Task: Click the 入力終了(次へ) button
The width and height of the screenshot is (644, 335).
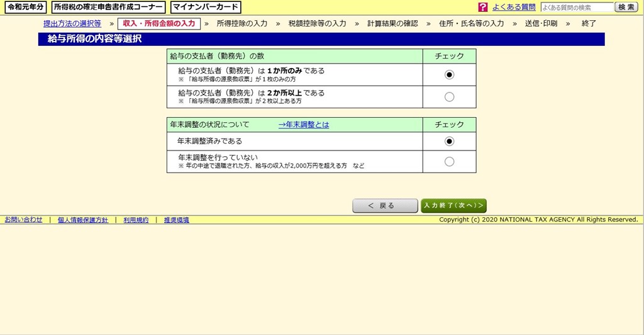Action: pyautogui.click(x=453, y=205)
